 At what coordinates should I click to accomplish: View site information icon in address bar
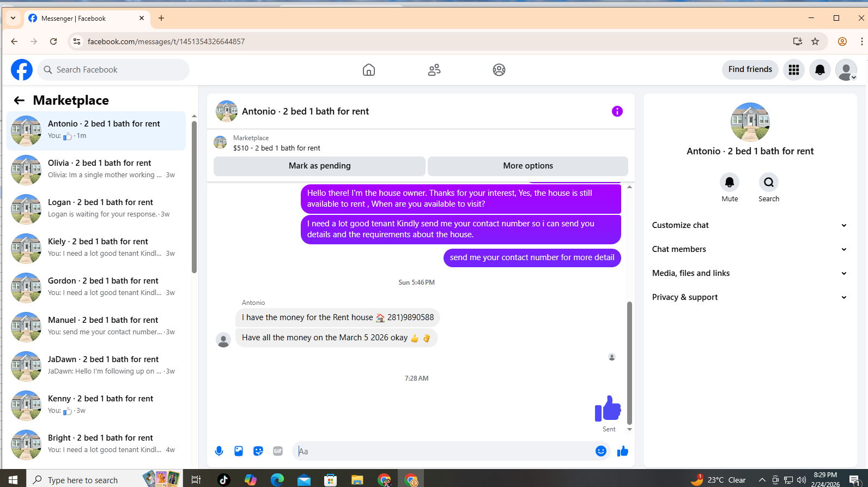[x=77, y=41]
